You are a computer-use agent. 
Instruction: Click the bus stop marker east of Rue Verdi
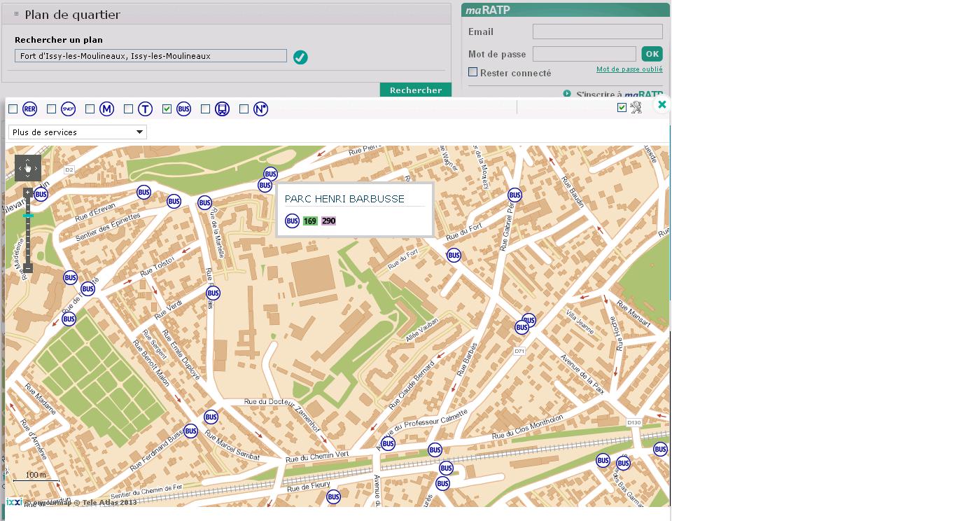coord(213,293)
